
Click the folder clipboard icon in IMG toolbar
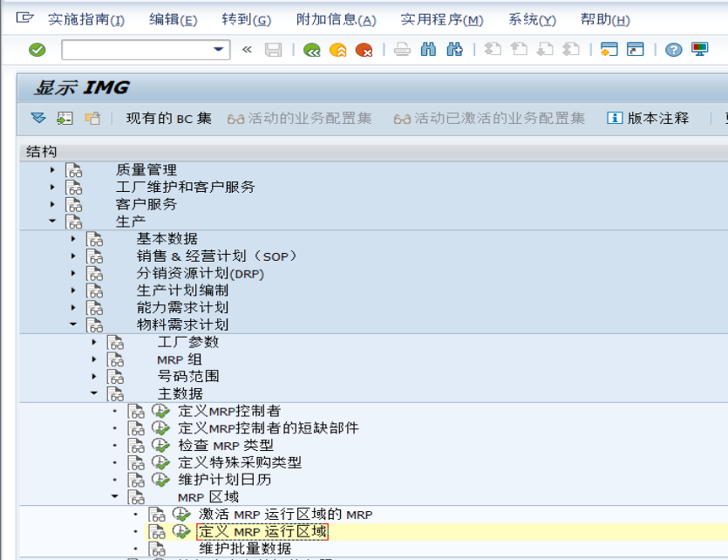coord(92,119)
